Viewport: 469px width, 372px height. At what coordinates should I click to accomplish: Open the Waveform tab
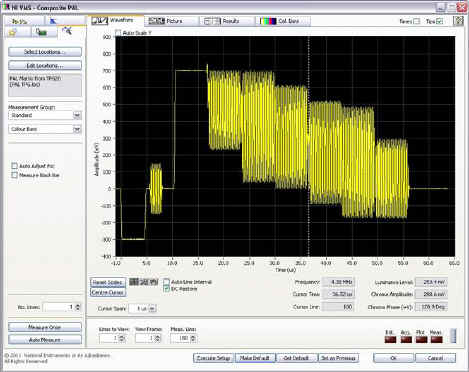pos(115,21)
